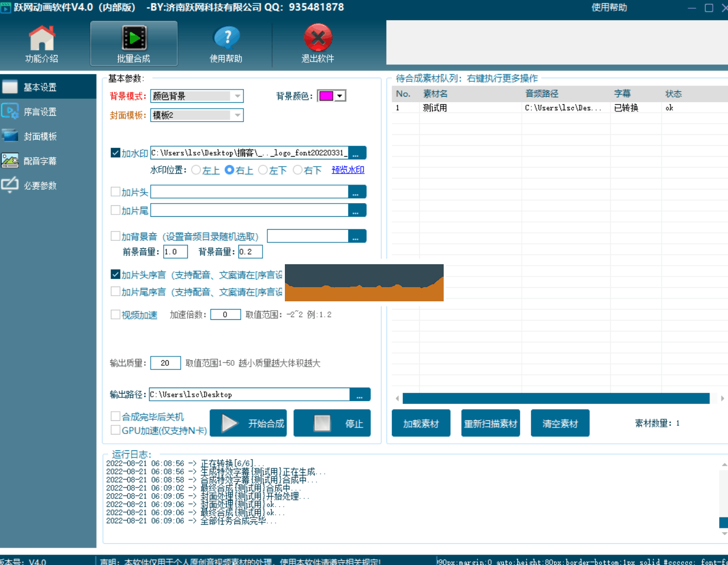
Task: Select 右上 watermark position
Action: (230, 170)
